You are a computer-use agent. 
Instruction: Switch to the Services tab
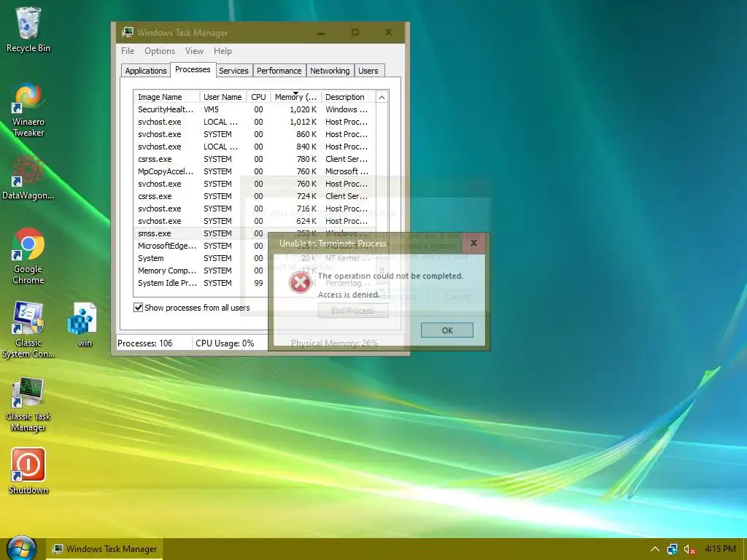click(233, 71)
